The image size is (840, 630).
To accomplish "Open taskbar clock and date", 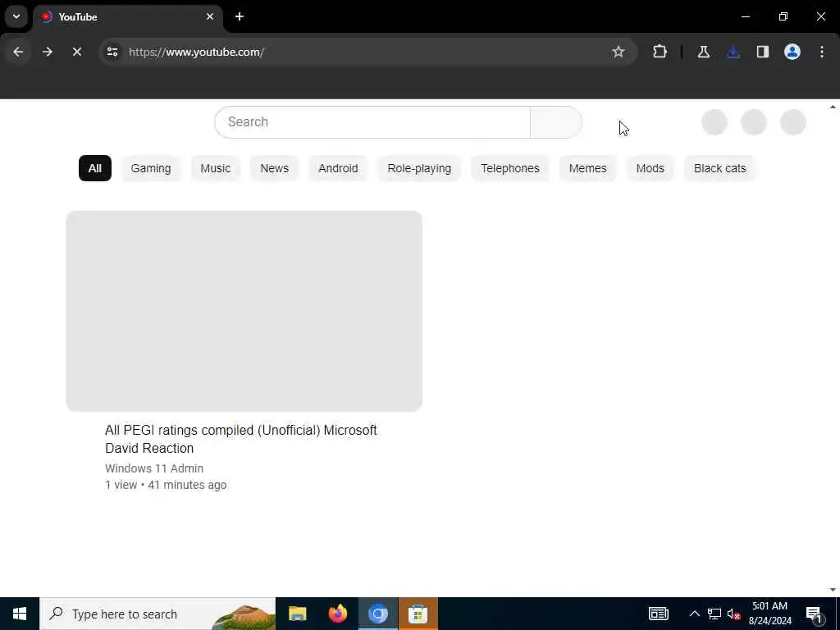I will (769, 614).
